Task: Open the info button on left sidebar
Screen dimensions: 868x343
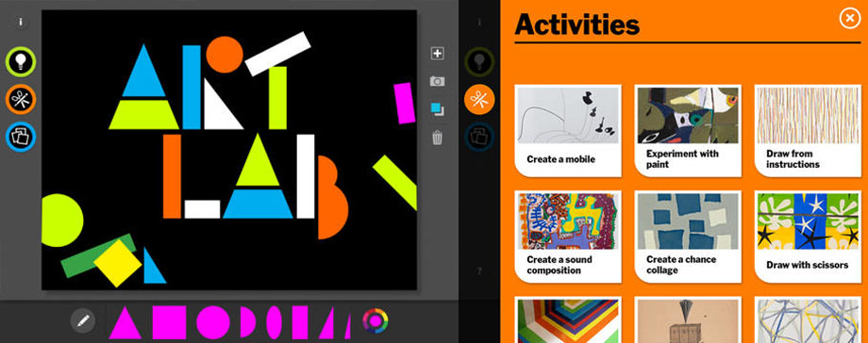Action: click(x=21, y=22)
